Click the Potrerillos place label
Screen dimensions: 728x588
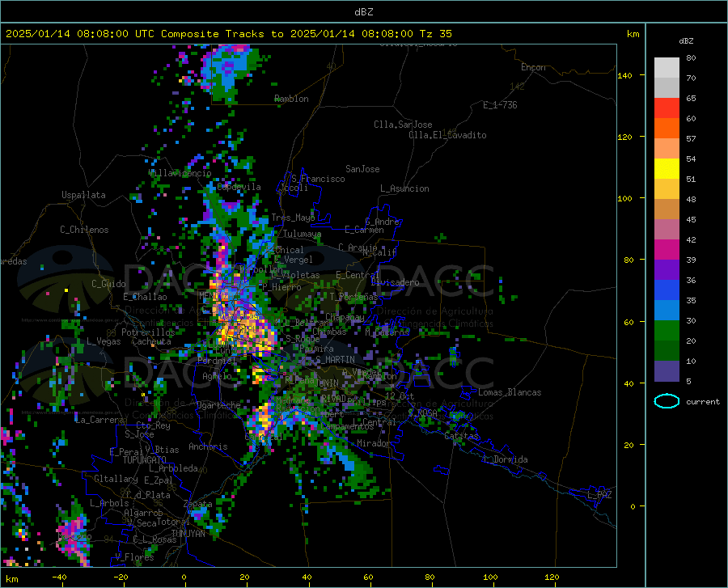point(148,332)
